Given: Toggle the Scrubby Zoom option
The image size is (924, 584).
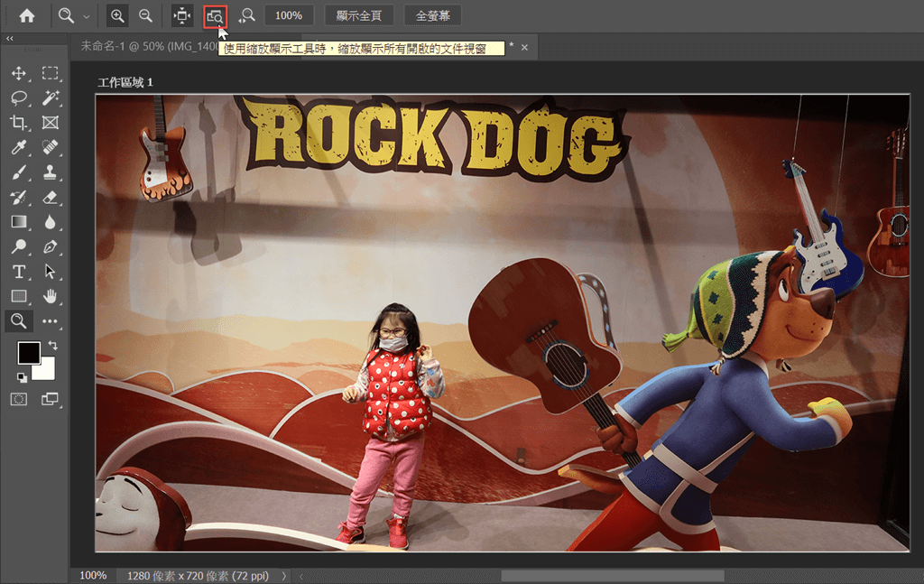Looking at the screenshot, I should [247, 16].
